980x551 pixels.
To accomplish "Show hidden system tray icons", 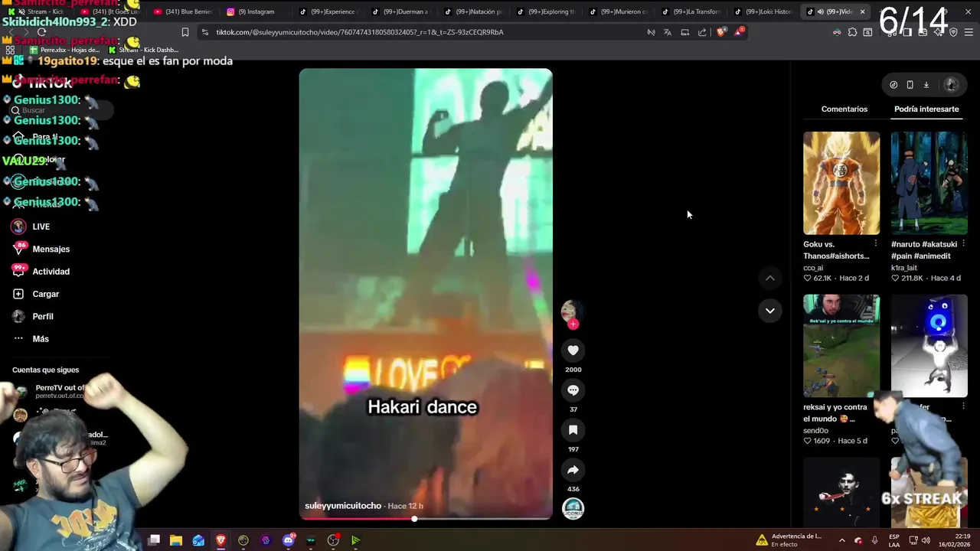I will coord(841,540).
